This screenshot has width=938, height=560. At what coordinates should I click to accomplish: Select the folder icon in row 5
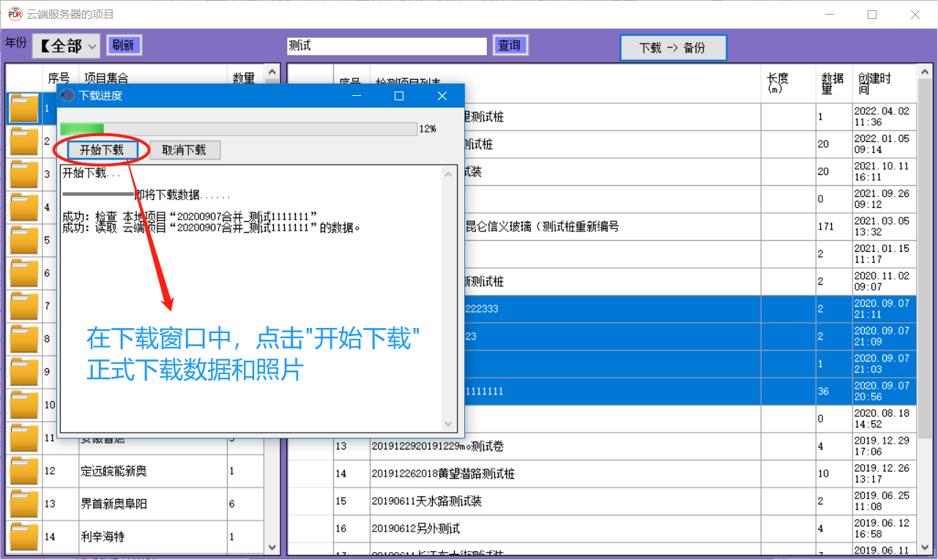pos(24,241)
